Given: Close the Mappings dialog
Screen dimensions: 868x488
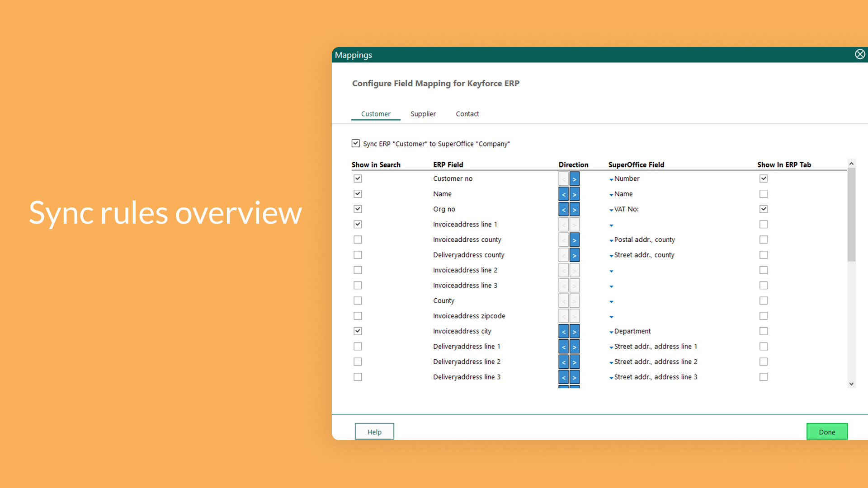Looking at the screenshot, I should click(860, 54).
